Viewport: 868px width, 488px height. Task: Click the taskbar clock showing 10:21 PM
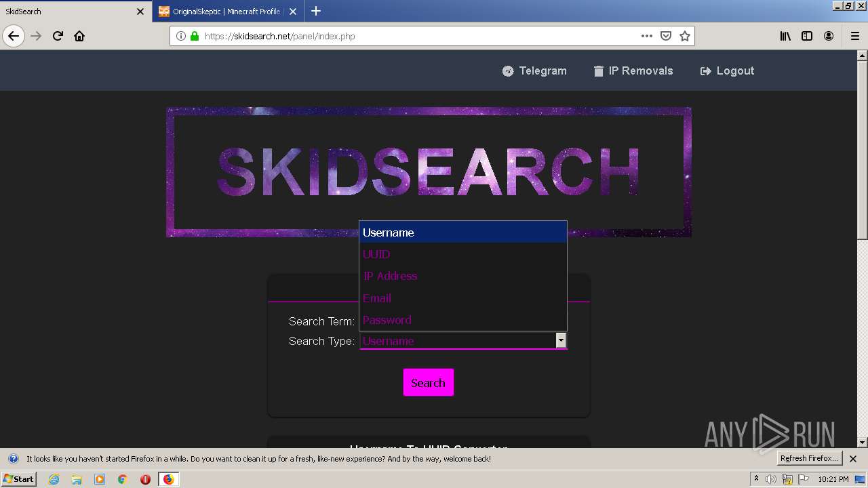tap(833, 479)
